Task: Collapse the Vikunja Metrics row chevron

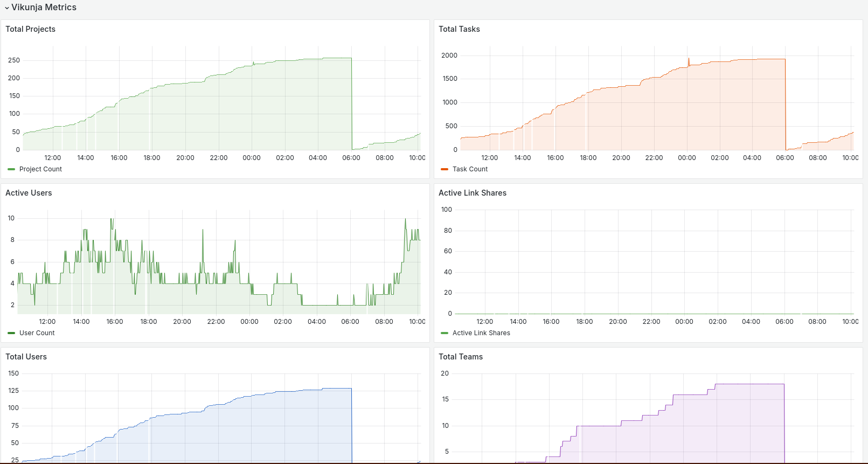Action: (7, 8)
